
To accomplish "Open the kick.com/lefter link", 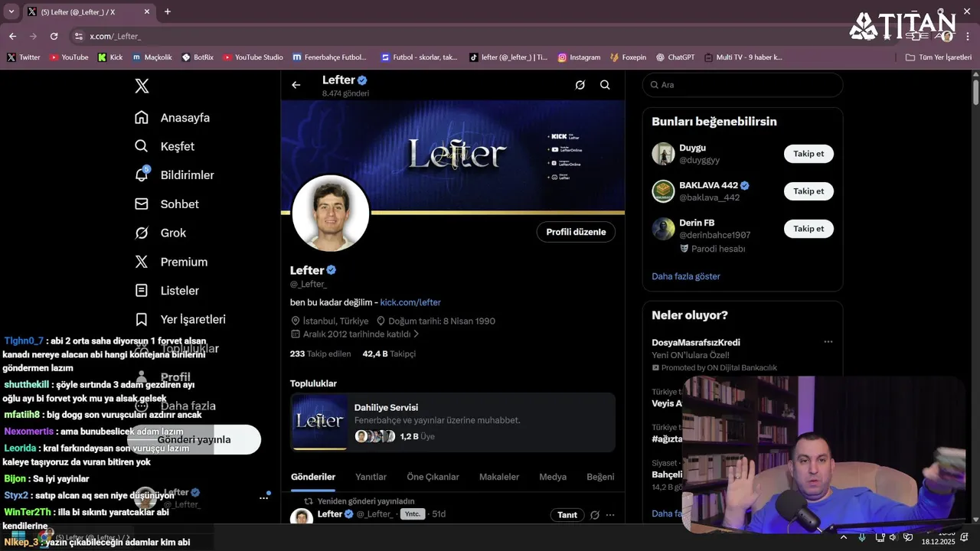I will tap(410, 302).
